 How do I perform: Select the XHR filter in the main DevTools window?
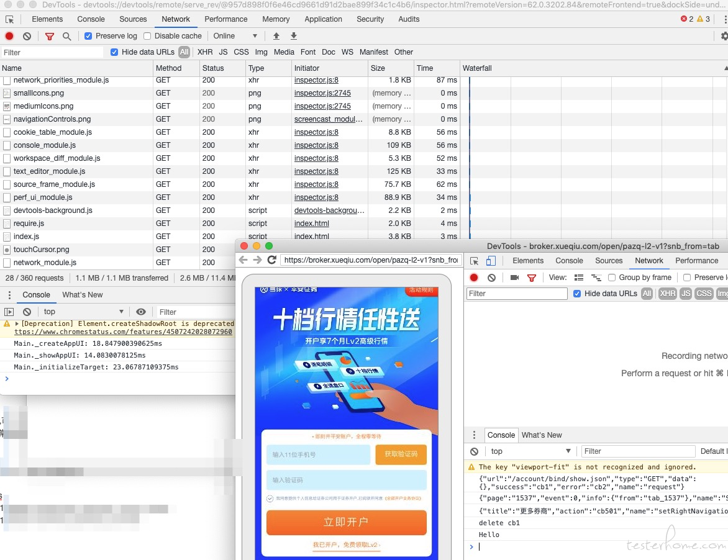click(x=205, y=52)
